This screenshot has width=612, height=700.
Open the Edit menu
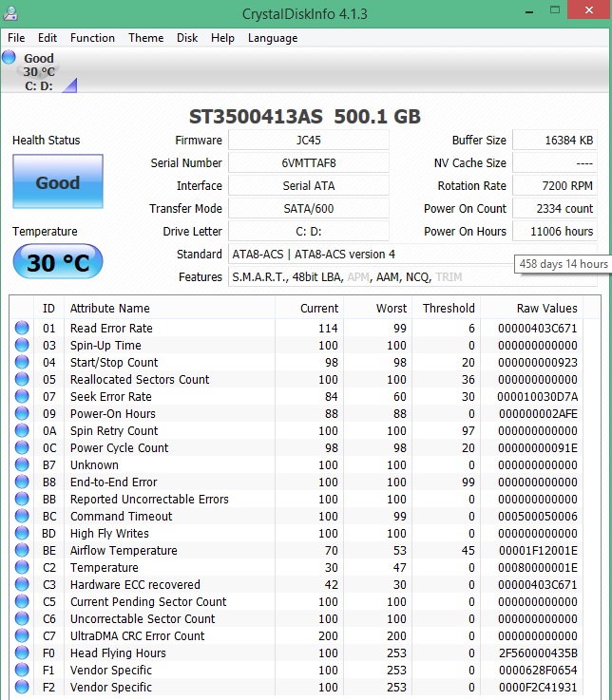tap(48, 38)
